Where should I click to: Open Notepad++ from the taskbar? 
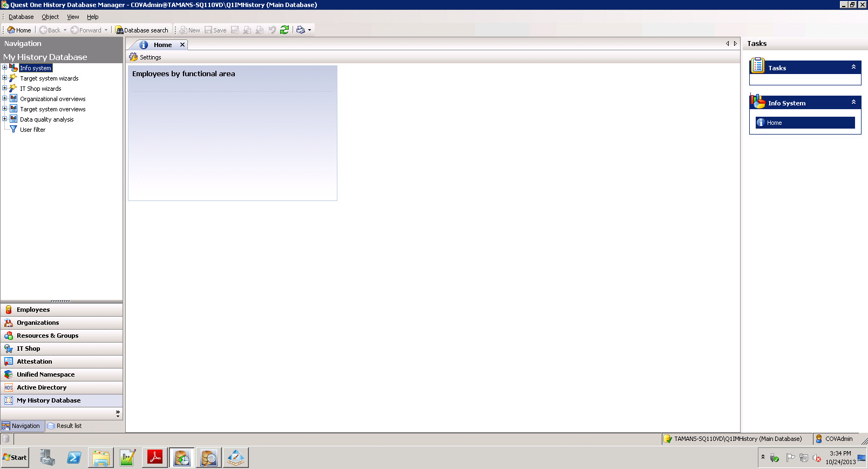pos(128,458)
